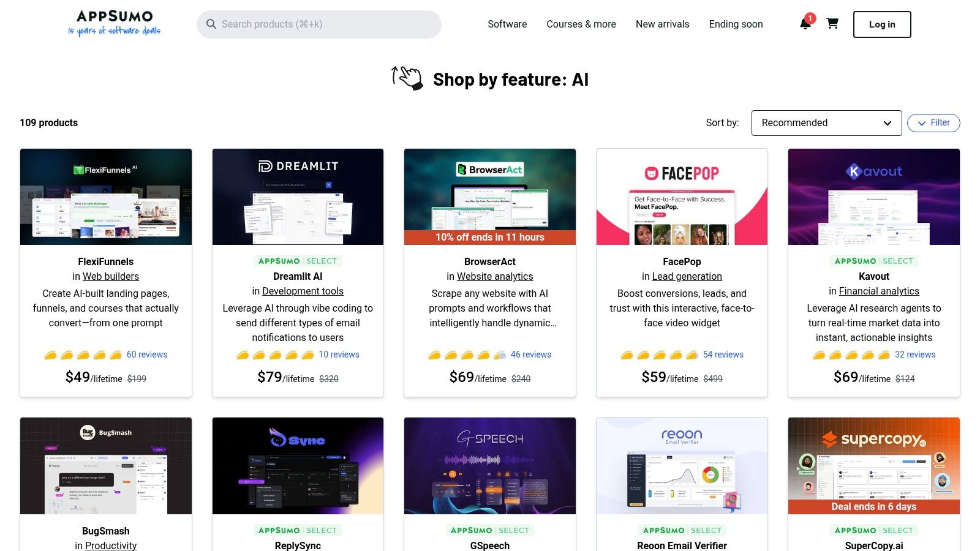
Task: Click the $79/lifetime price of Dreamlit AI
Action: [x=286, y=378]
